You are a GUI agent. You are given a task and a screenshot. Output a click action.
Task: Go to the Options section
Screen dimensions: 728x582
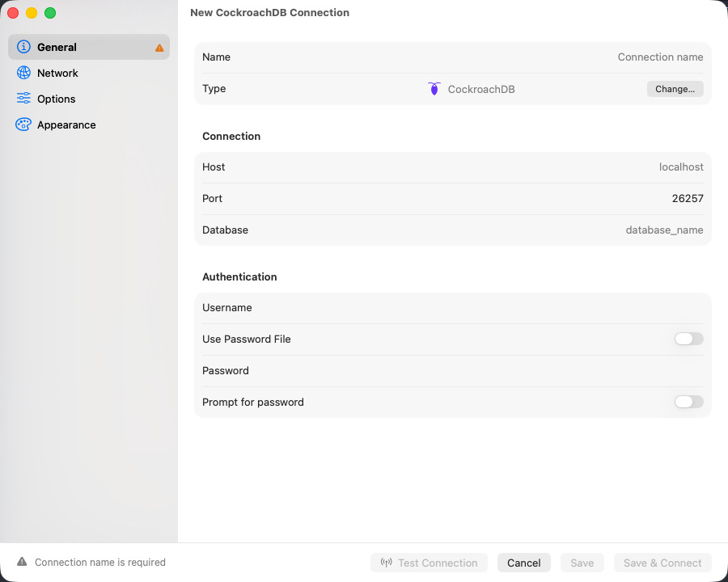point(89,99)
